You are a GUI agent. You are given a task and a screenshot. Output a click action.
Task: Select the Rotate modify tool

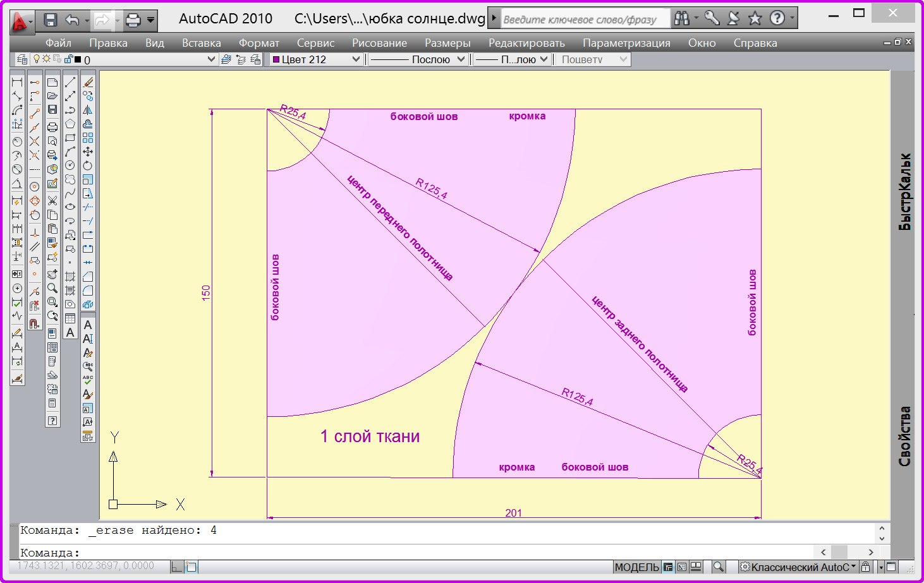click(x=88, y=165)
